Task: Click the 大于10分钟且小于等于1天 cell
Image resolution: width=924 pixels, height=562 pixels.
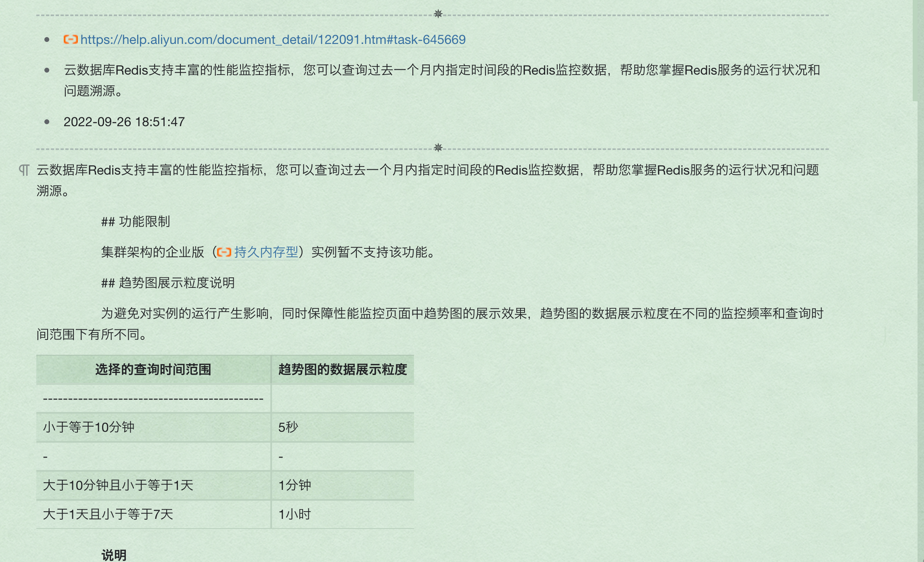Action: pyautogui.click(x=118, y=485)
